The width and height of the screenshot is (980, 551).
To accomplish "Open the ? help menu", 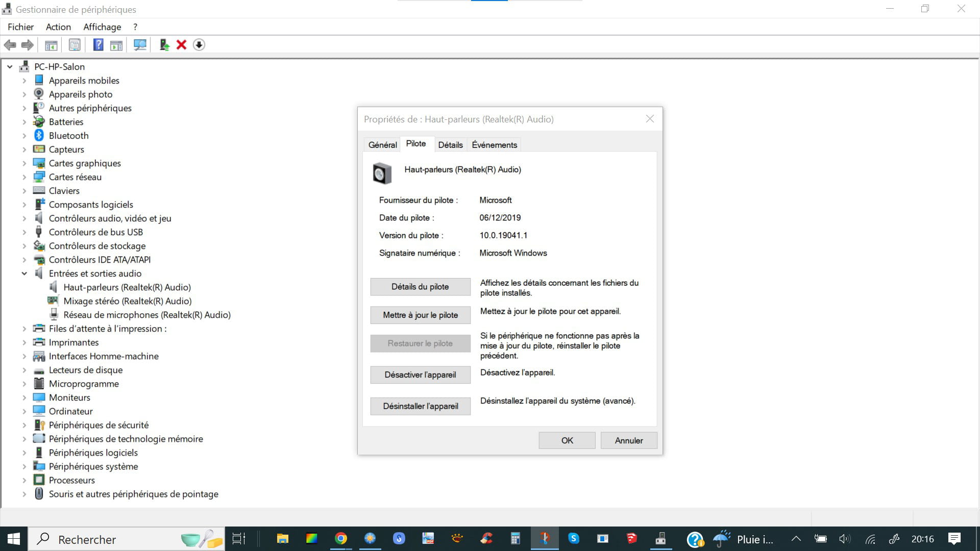I will pos(135,27).
